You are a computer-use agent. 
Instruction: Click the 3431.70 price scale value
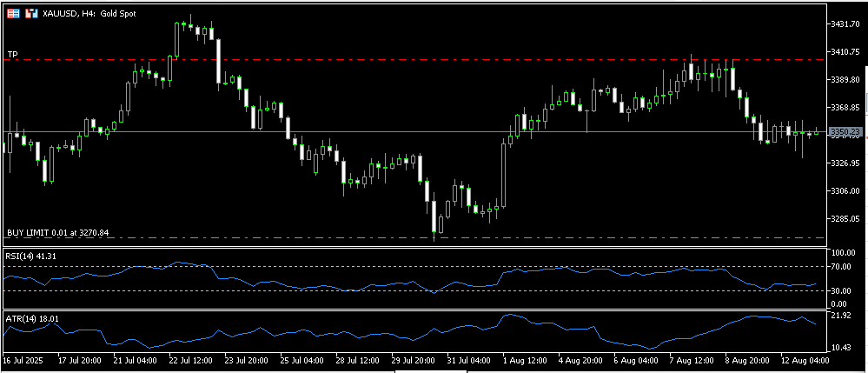click(845, 24)
